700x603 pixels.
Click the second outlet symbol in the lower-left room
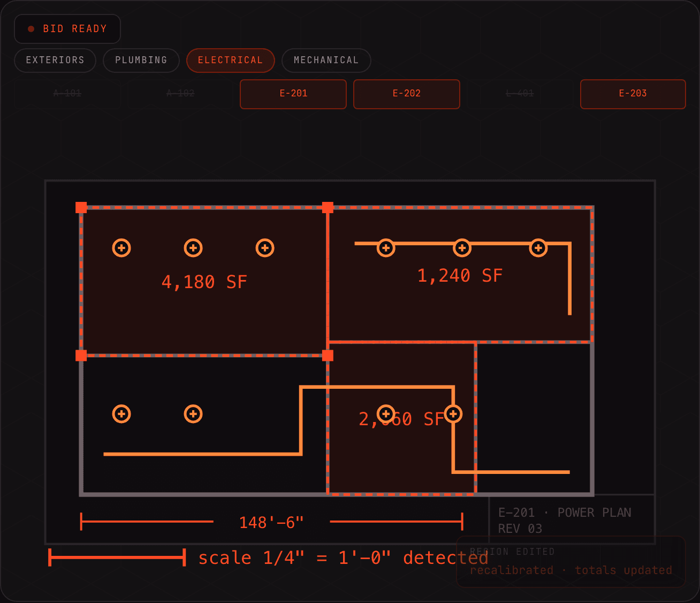(x=193, y=414)
